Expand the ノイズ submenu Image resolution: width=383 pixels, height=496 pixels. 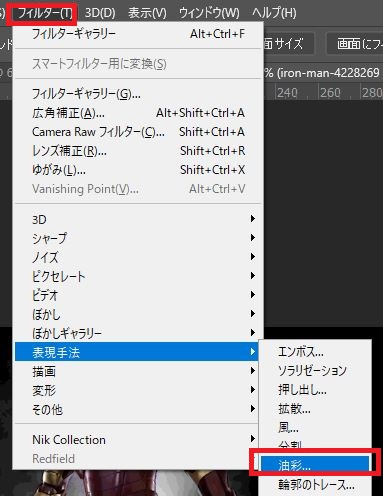(138, 257)
